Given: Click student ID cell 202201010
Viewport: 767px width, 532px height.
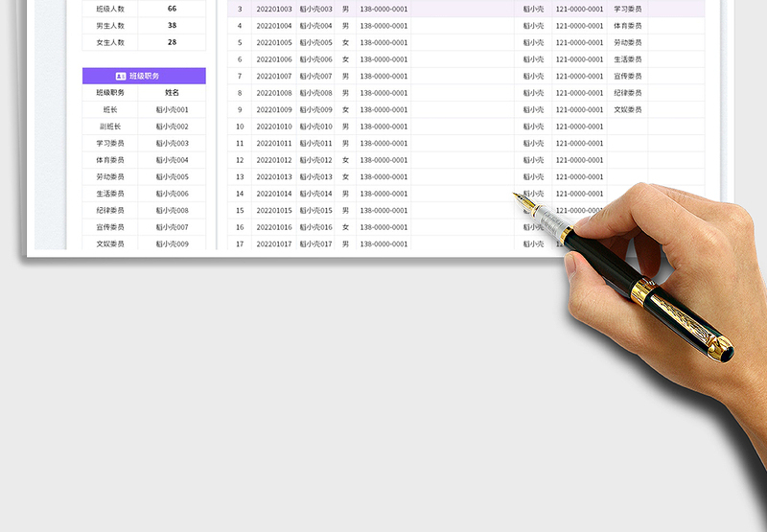Looking at the screenshot, I should coord(274,127).
